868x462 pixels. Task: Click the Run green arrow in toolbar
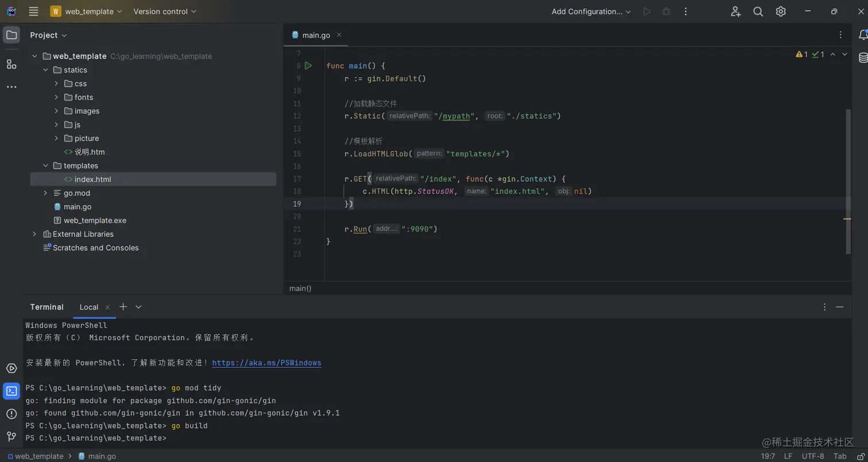(x=647, y=11)
